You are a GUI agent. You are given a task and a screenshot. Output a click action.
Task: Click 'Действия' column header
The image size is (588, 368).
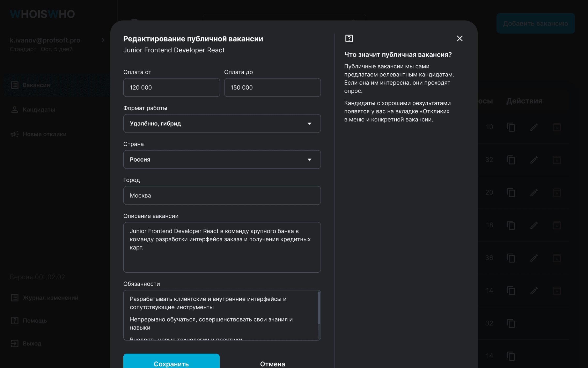pyautogui.click(x=524, y=101)
